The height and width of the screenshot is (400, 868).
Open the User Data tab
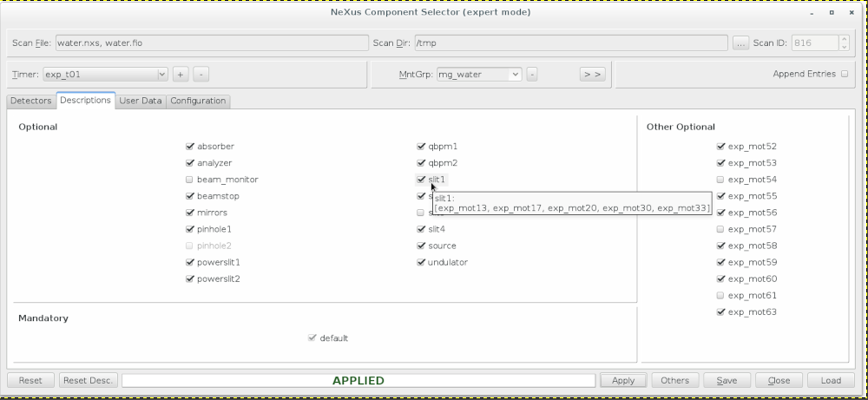tap(141, 101)
